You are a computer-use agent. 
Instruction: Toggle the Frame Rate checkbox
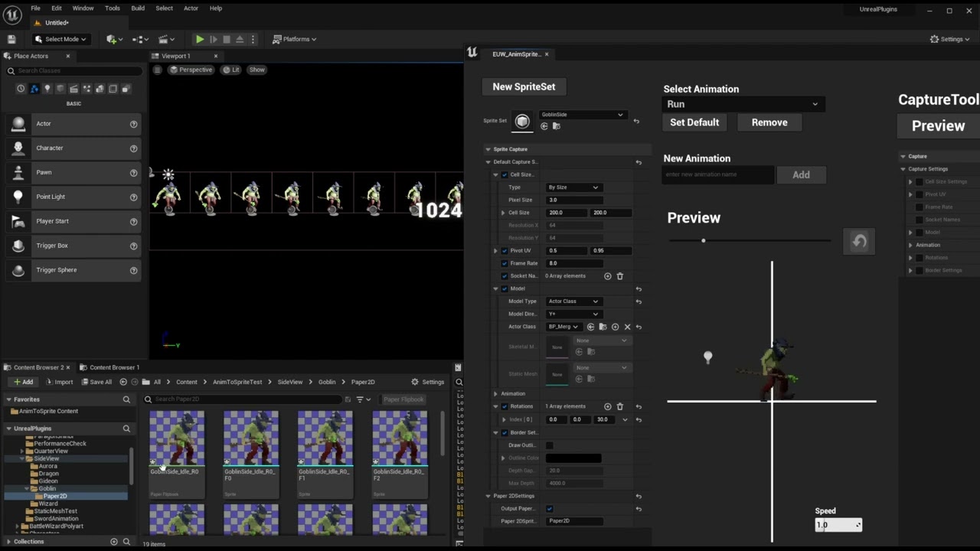tap(505, 263)
